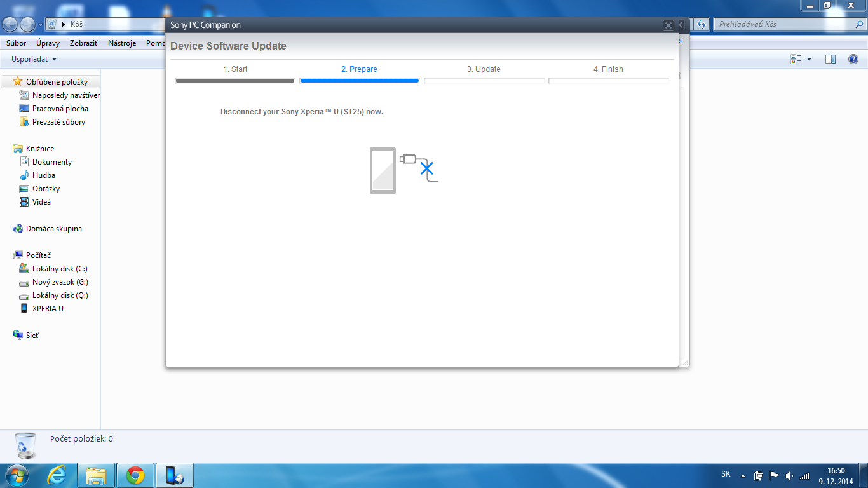
Task: Open the Dokumenty library
Action: click(46, 162)
